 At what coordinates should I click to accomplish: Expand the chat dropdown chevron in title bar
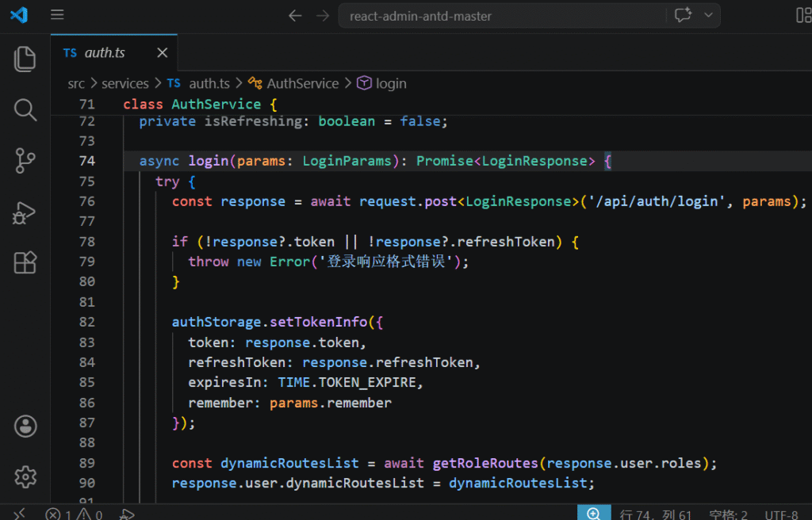(708, 15)
